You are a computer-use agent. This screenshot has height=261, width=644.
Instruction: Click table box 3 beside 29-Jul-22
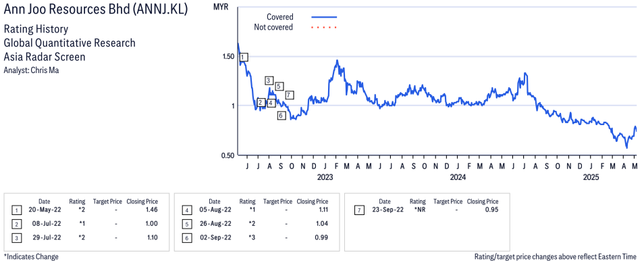click(x=16, y=238)
